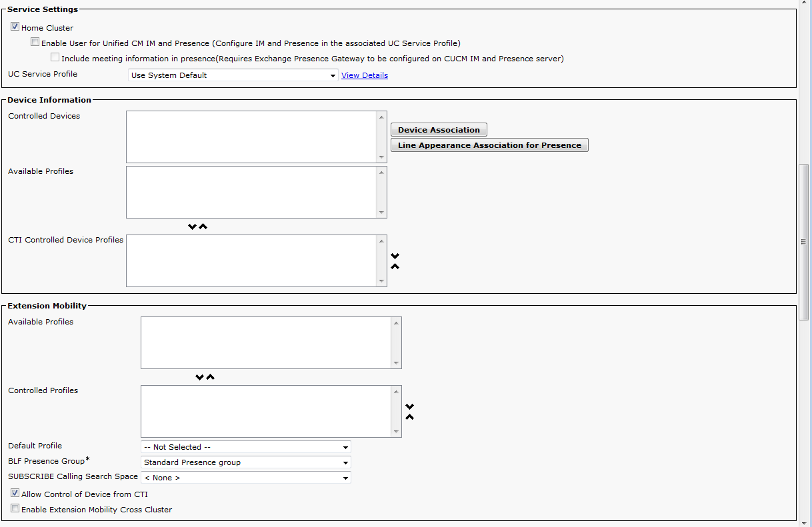The image size is (812, 527).
Task: Click Line Appearance Association for Presence button
Action: tap(489, 145)
